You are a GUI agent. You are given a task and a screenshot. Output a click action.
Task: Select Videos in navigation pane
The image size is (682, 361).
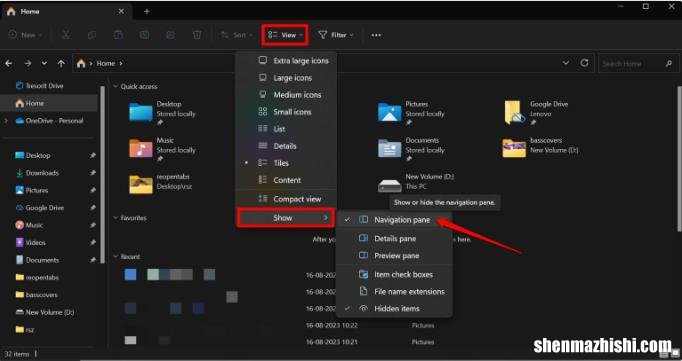click(x=30, y=242)
